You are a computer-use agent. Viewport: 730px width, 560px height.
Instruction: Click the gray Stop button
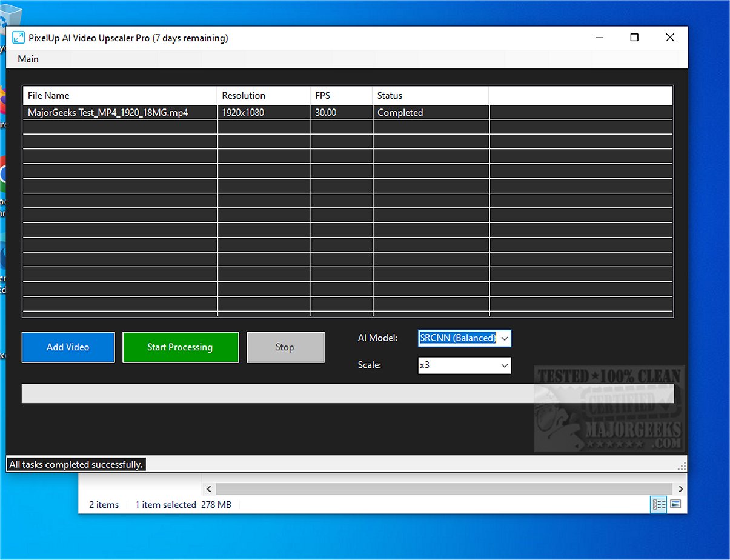pos(285,347)
